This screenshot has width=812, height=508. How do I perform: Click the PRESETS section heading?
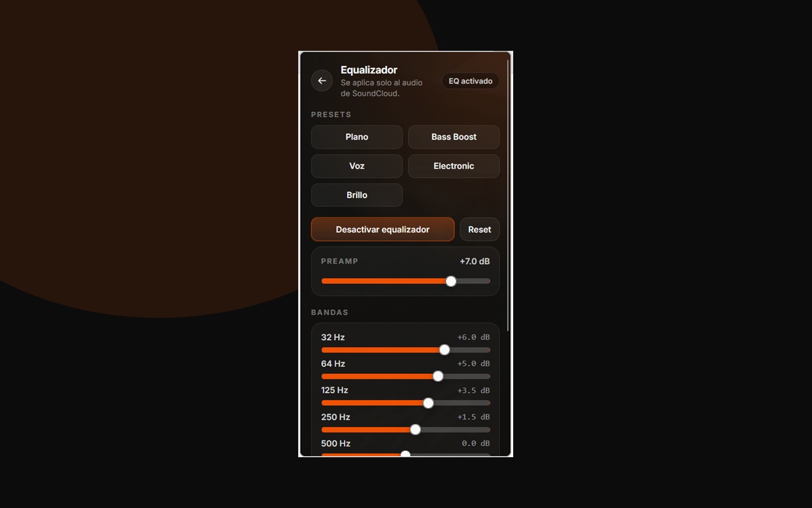click(x=331, y=115)
